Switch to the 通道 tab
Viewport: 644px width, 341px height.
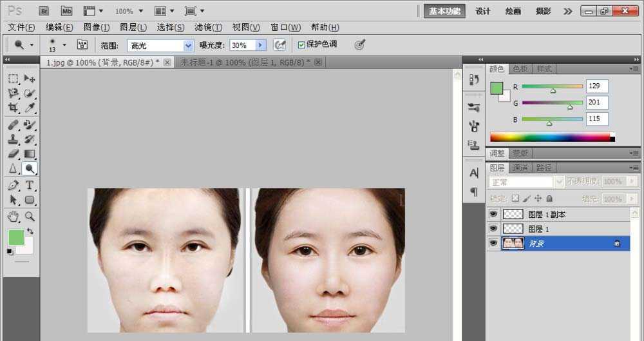click(520, 168)
